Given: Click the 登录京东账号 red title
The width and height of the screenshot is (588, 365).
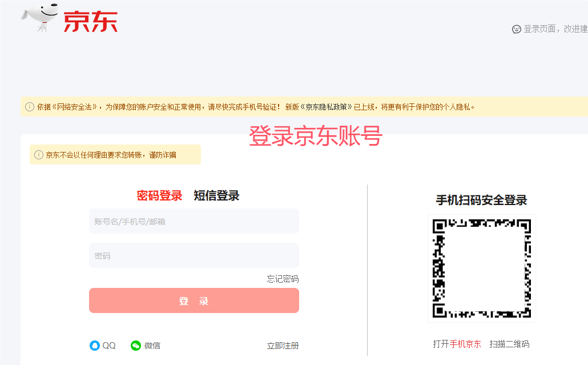Looking at the screenshot, I should point(315,136).
